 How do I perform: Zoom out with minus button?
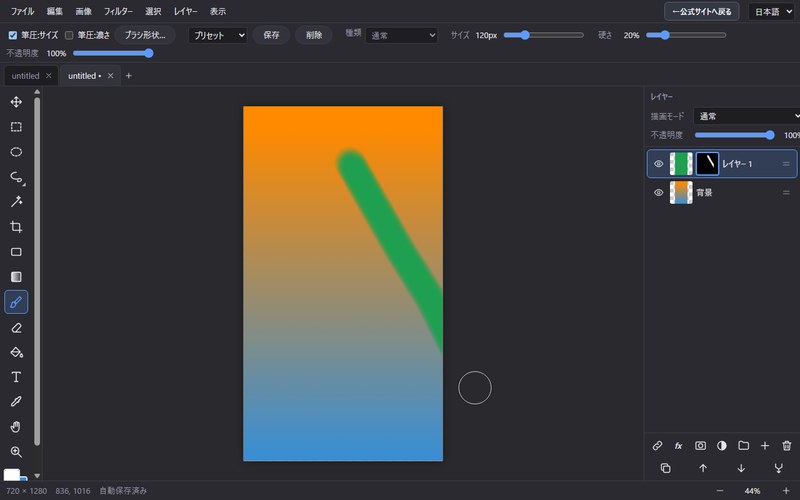(x=720, y=491)
